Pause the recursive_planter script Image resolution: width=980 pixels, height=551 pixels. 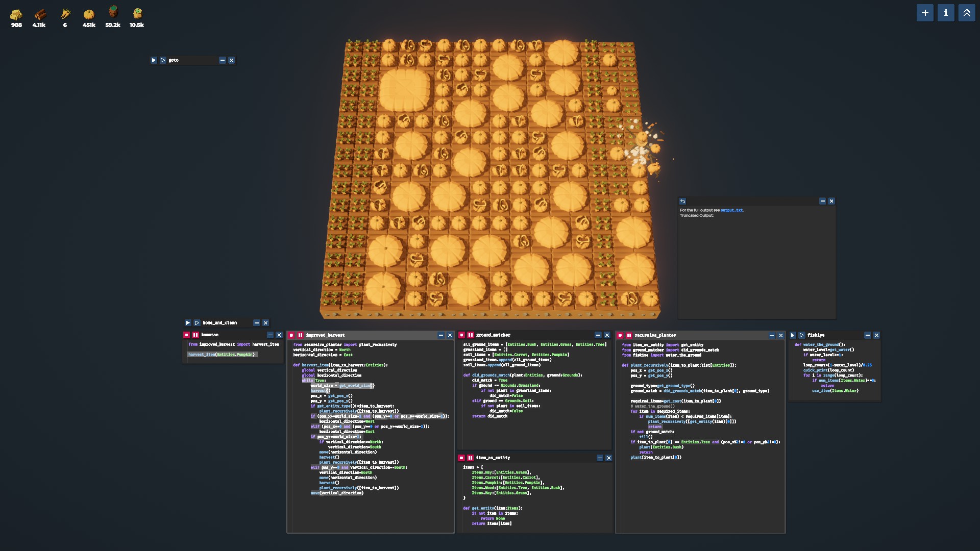[x=629, y=335]
